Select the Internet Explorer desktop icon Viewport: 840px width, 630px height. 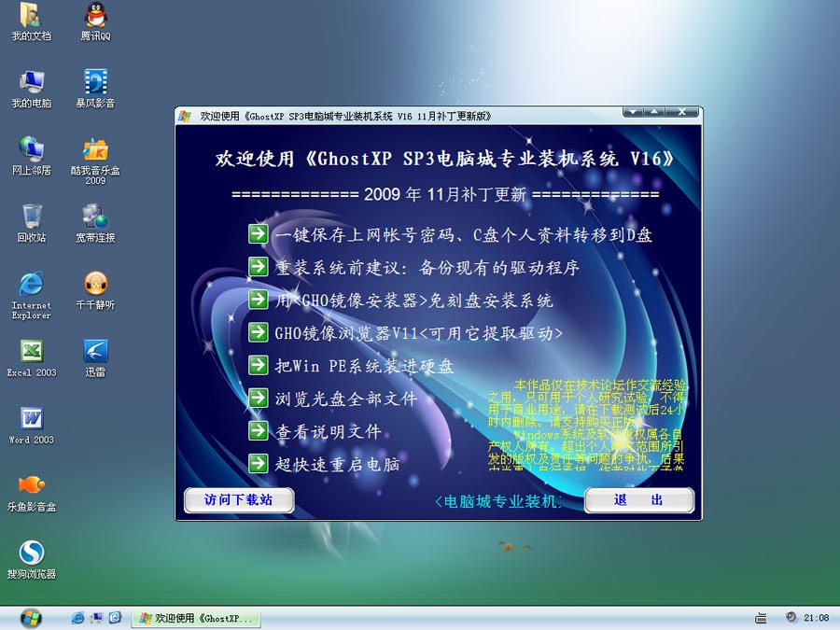pyautogui.click(x=31, y=296)
